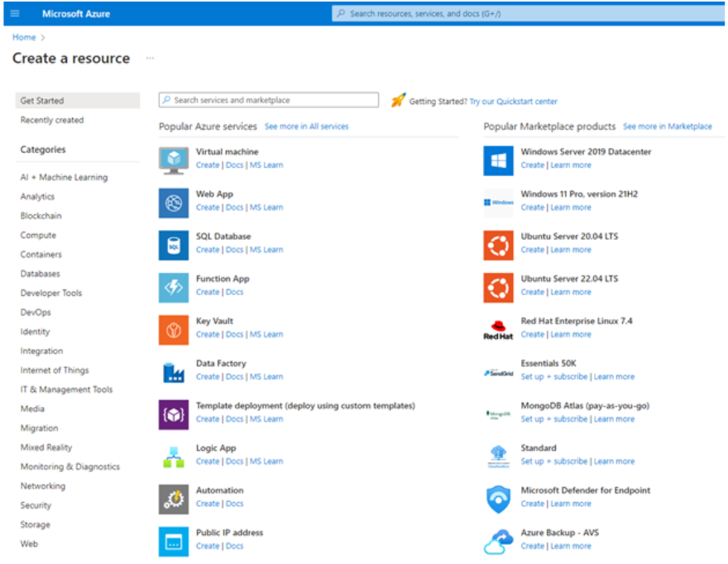Click the MongoDB Atlas icon

[498, 414]
